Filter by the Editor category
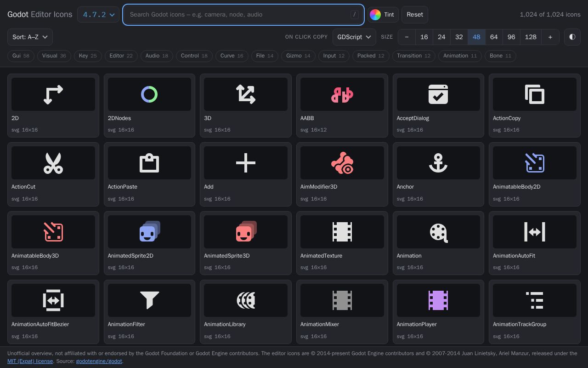 pos(121,56)
